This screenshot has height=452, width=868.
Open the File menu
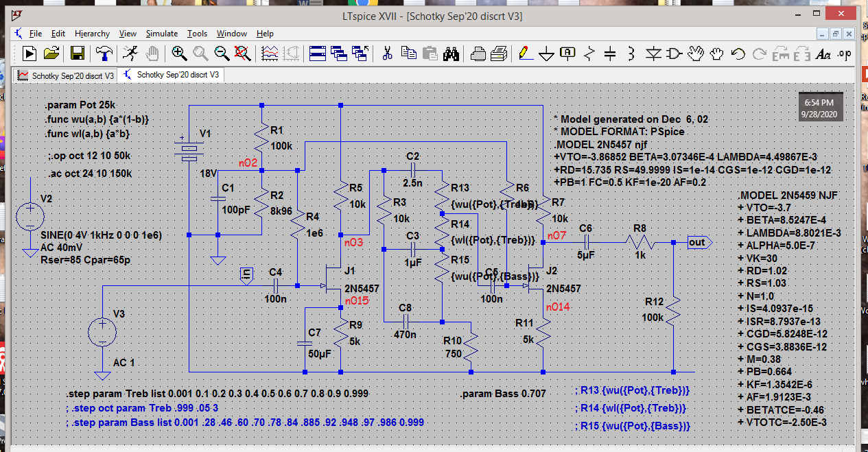[36, 33]
